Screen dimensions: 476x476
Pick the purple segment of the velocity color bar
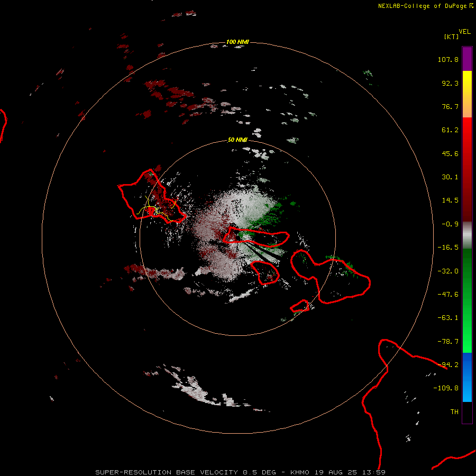pos(467,59)
